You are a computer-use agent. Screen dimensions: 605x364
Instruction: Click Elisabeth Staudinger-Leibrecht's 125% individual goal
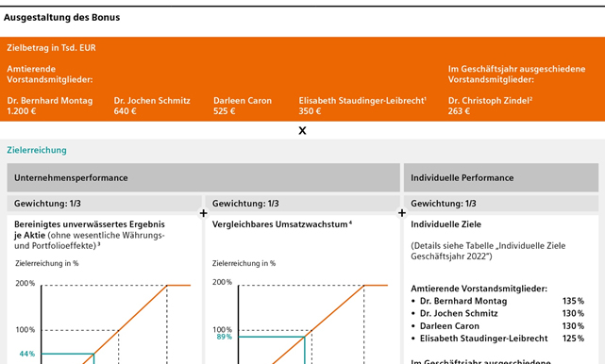pos(573,339)
